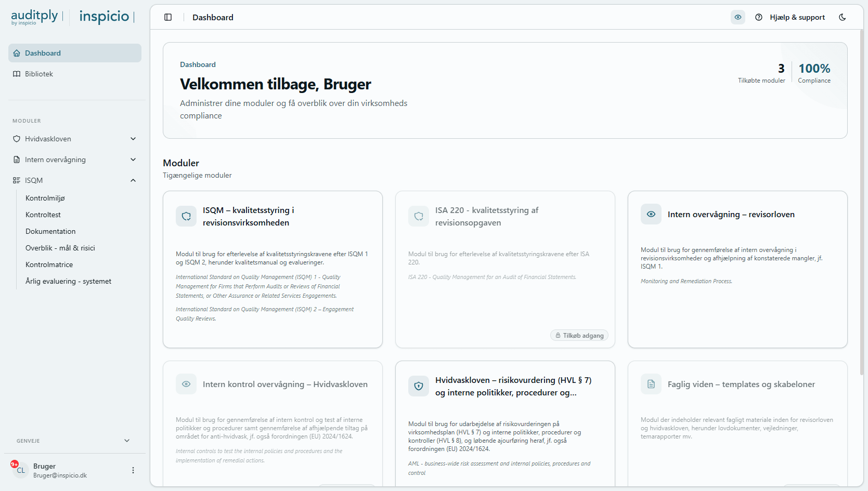Click the auditply logo
Screen dimensions: 868x491
pos(34,17)
